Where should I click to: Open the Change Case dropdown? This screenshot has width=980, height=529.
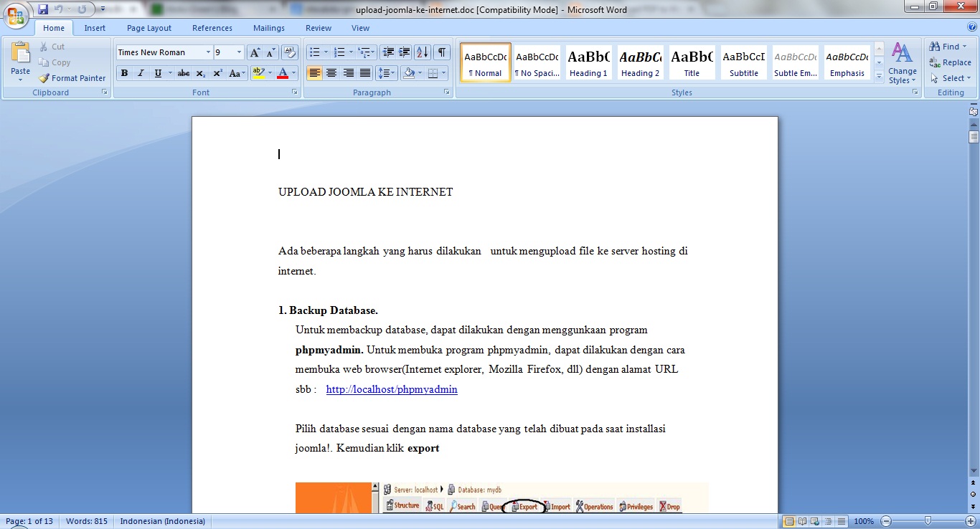click(x=237, y=73)
